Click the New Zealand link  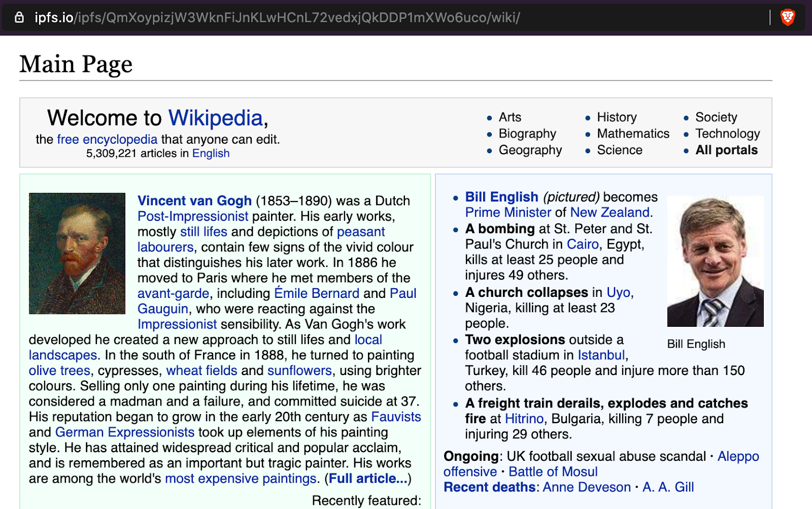coord(610,212)
